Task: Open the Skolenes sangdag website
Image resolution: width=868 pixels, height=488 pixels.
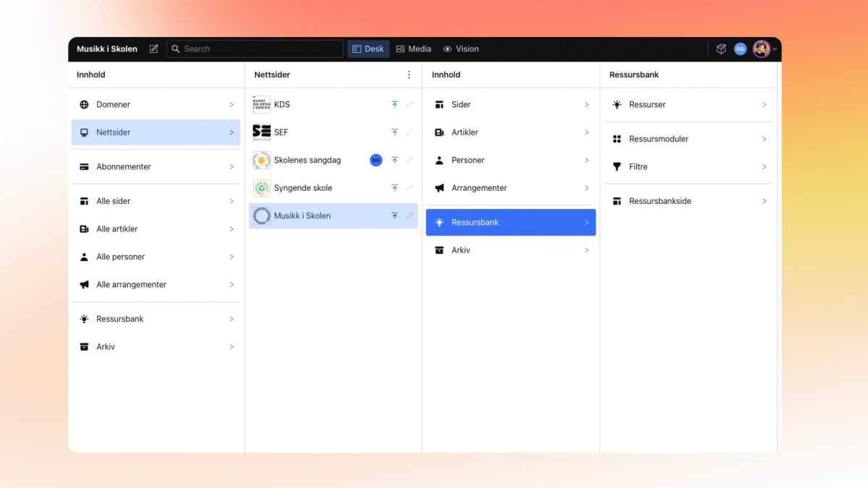Action: click(333, 160)
